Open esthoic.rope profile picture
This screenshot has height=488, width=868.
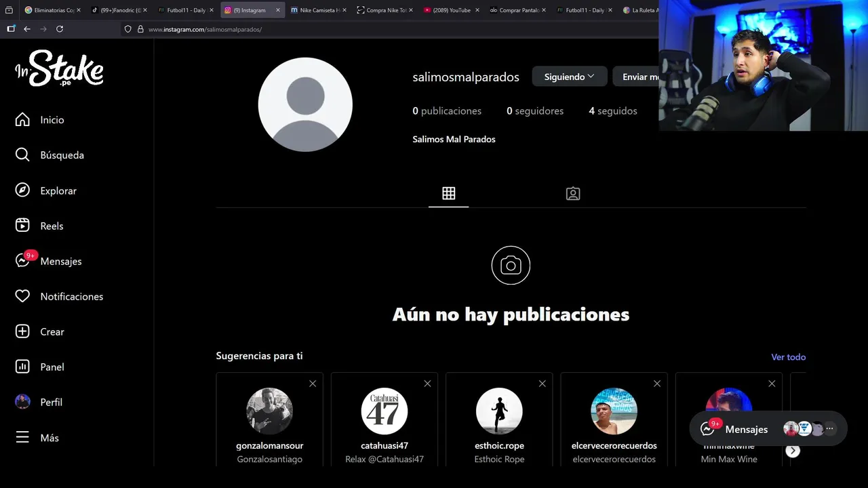point(499,411)
